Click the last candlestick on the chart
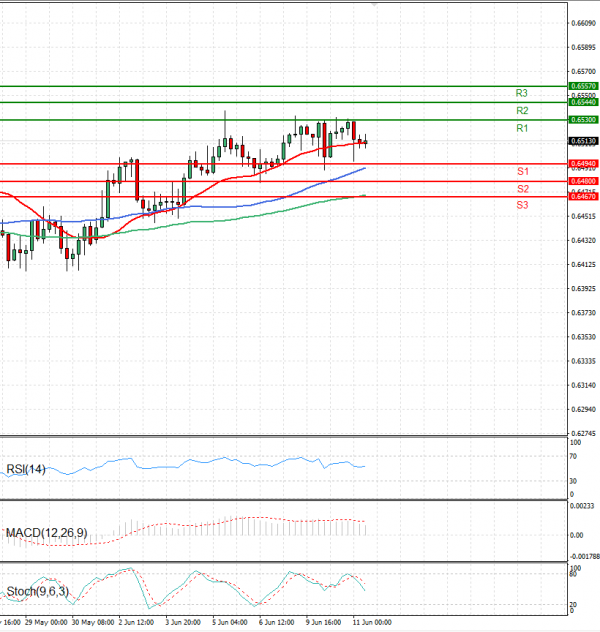600x632 pixels. point(366,142)
